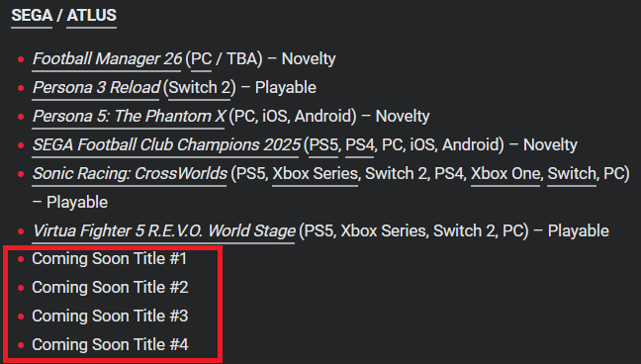This screenshot has width=641, height=364.
Task: Click Virtua Fighter 5 R.E.V.O. World Stage link
Action: tap(164, 230)
